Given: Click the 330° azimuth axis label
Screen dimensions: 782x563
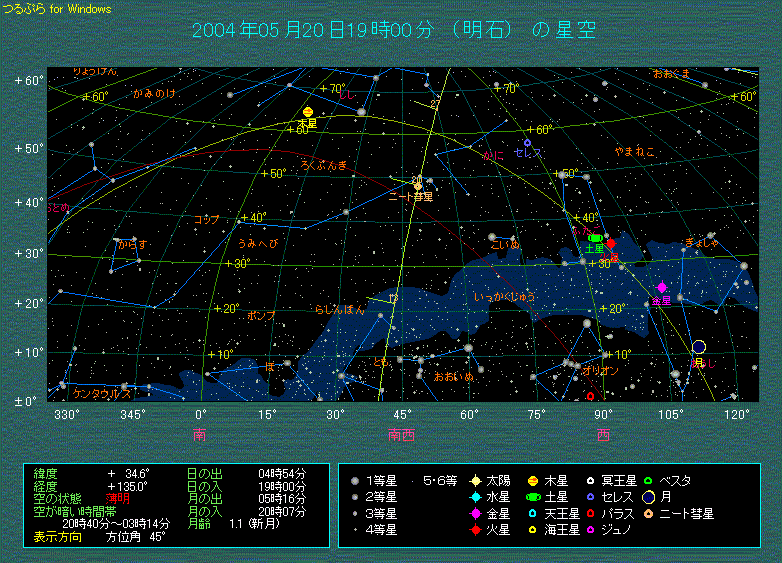Looking at the screenshot, I should tap(67, 415).
